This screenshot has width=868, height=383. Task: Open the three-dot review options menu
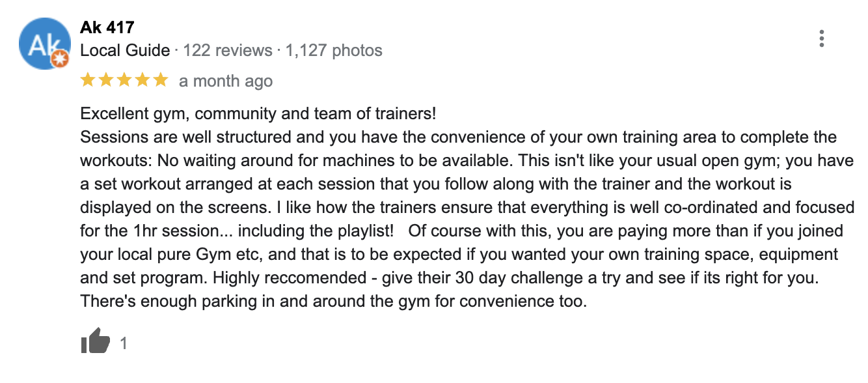[x=822, y=38]
